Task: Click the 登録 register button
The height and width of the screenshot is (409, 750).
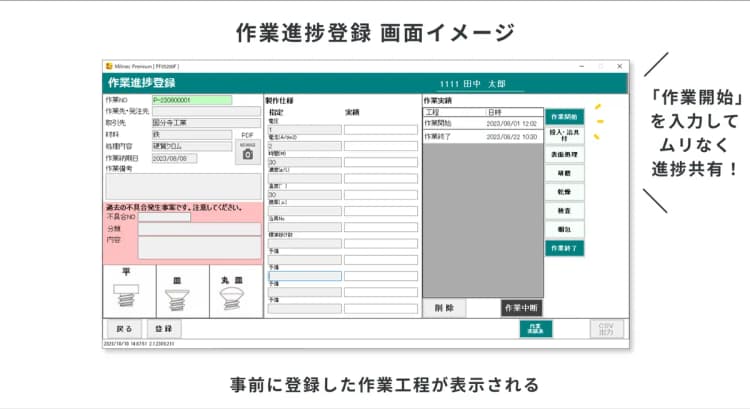Action: [x=163, y=328]
